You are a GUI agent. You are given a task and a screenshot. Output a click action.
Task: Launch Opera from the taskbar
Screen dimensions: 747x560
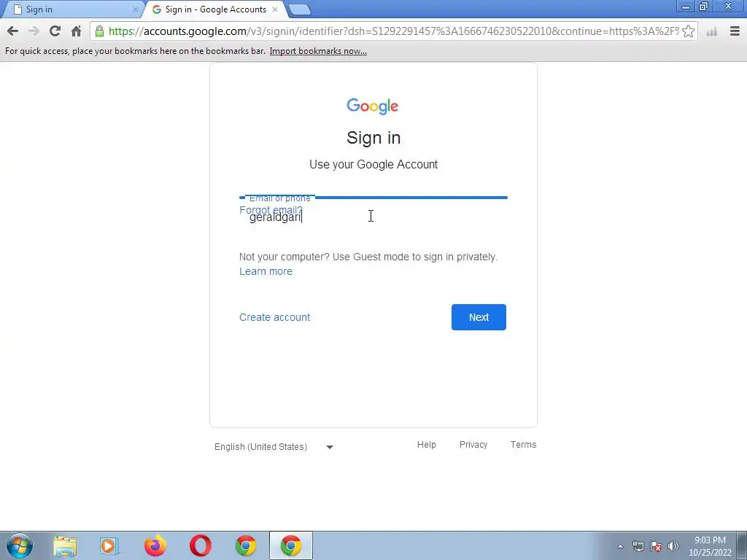coord(201,545)
